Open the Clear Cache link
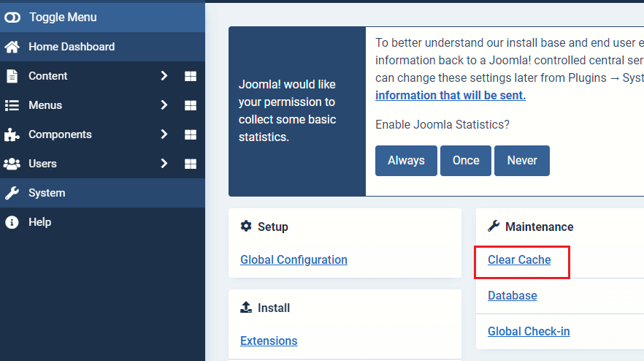 click(519, 260)
